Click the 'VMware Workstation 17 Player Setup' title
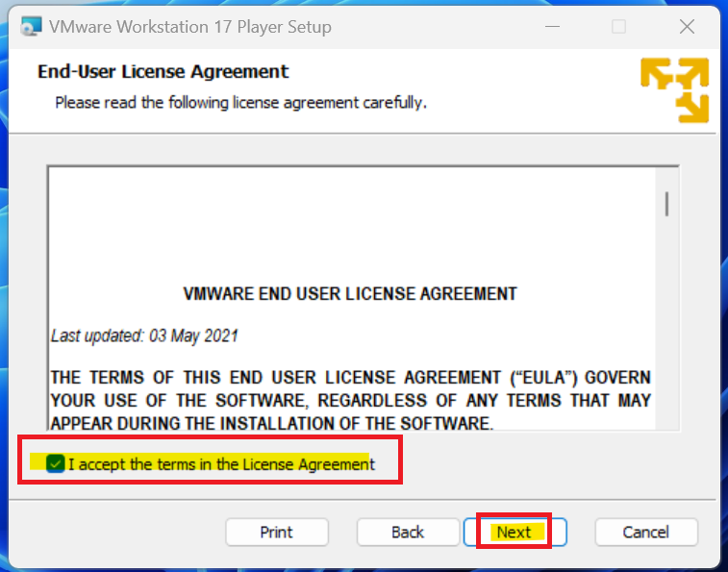This screenshot has width=728, height=572. (189, 27)
